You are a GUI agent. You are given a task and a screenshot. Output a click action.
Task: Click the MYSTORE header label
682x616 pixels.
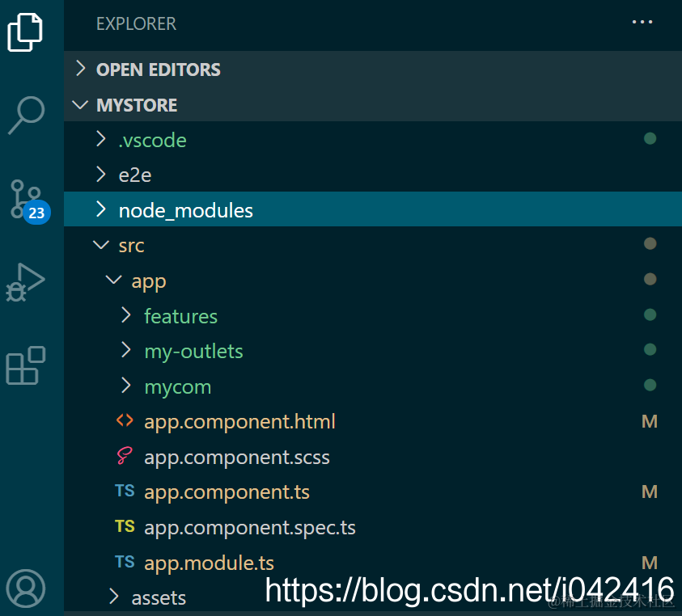pyautogui.click(x=137, y=105)
